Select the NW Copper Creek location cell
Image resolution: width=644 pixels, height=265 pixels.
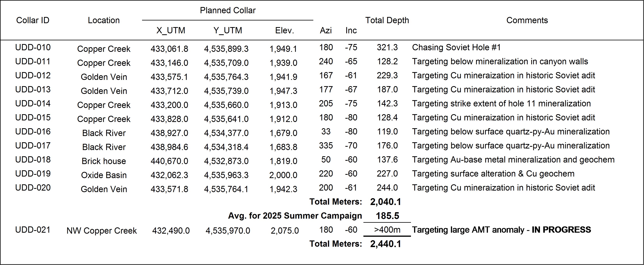click(102, 231)
